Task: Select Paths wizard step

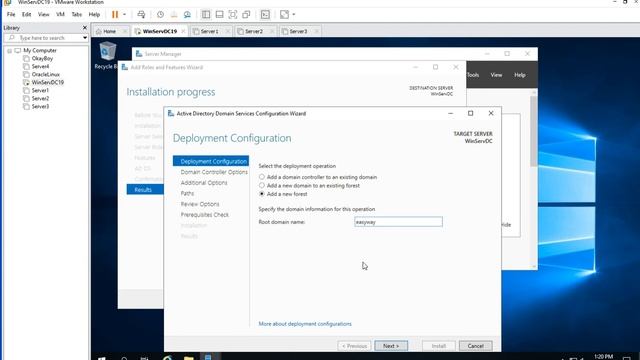Action: pos(187,193)
